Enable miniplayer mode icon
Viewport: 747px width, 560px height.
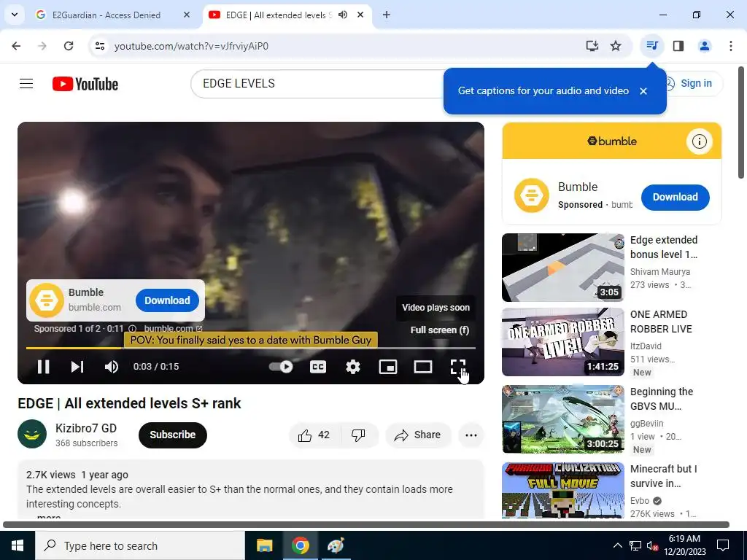(x=388, y=367)
